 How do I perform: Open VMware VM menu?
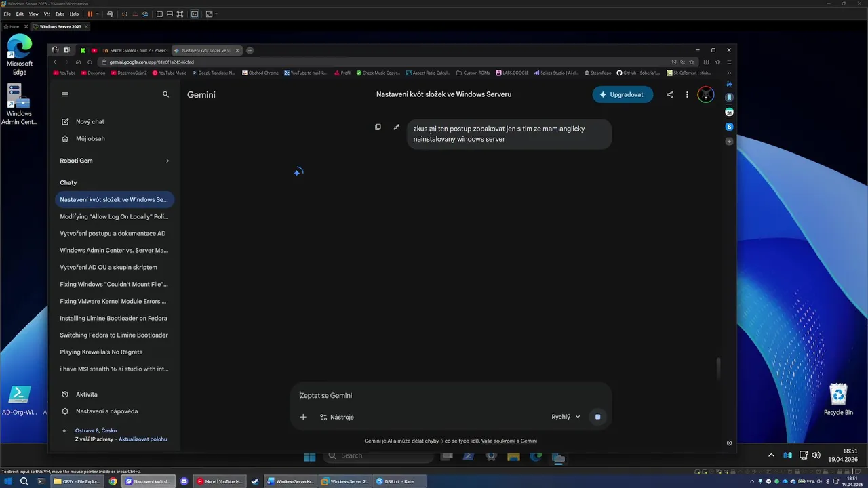click(x=47, y=14)
